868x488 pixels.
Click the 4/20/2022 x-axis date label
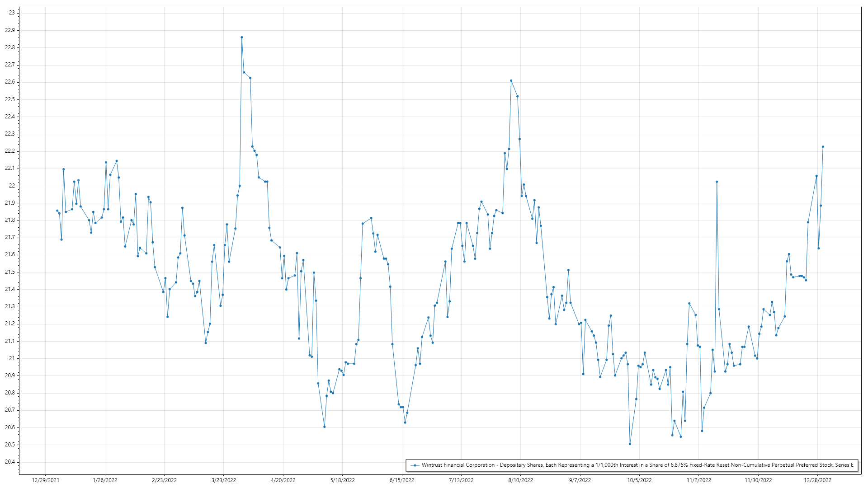[x=283, y=480]
